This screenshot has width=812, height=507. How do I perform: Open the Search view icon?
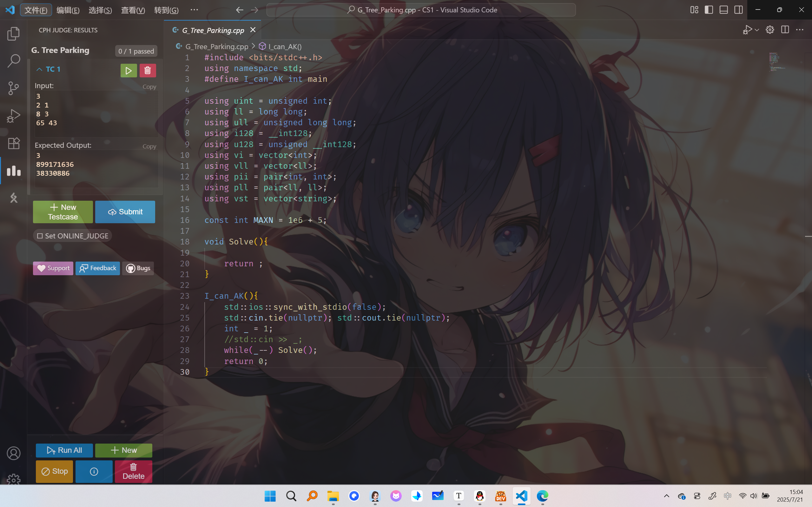click(x=13, y=61)
